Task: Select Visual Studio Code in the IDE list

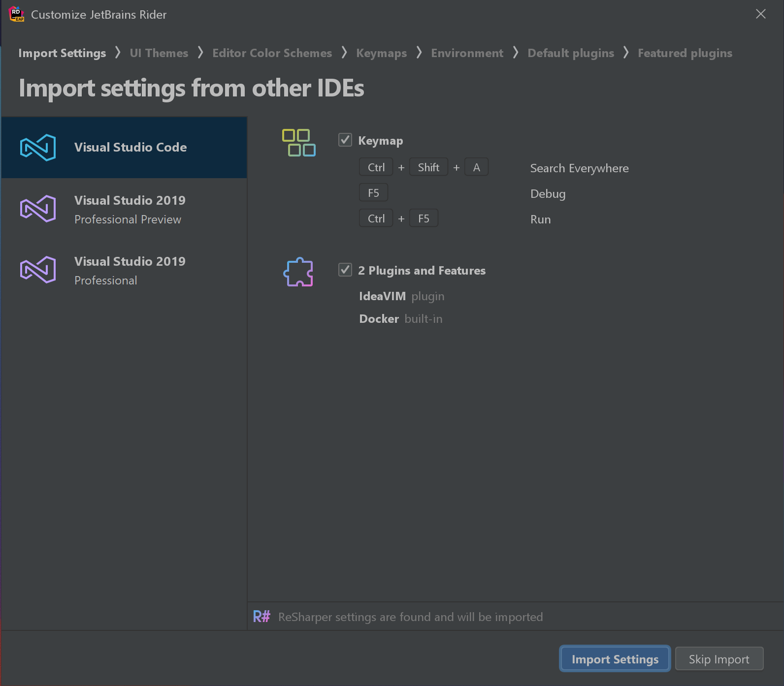Action: click(x=124, y=148)
